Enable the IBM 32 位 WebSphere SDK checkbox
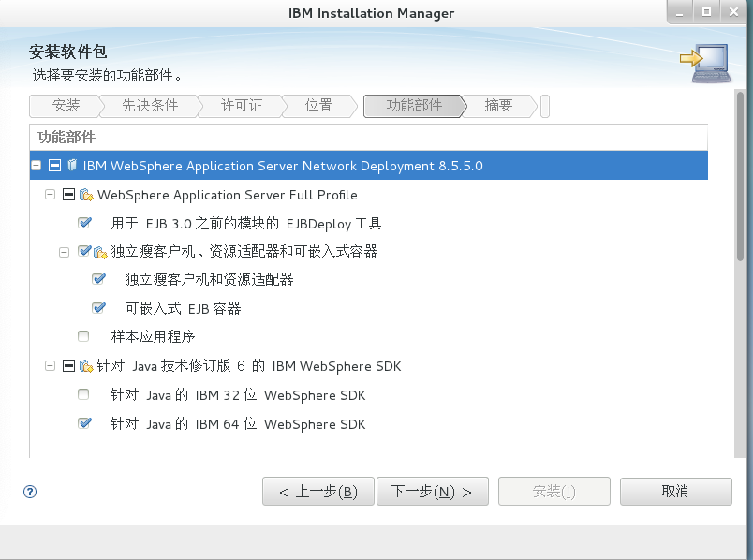The height and width of the screenshot is (560, 753). [83, 394]
